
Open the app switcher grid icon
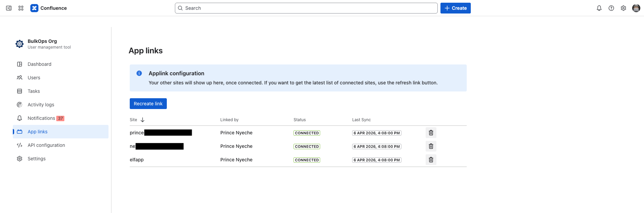21,8
